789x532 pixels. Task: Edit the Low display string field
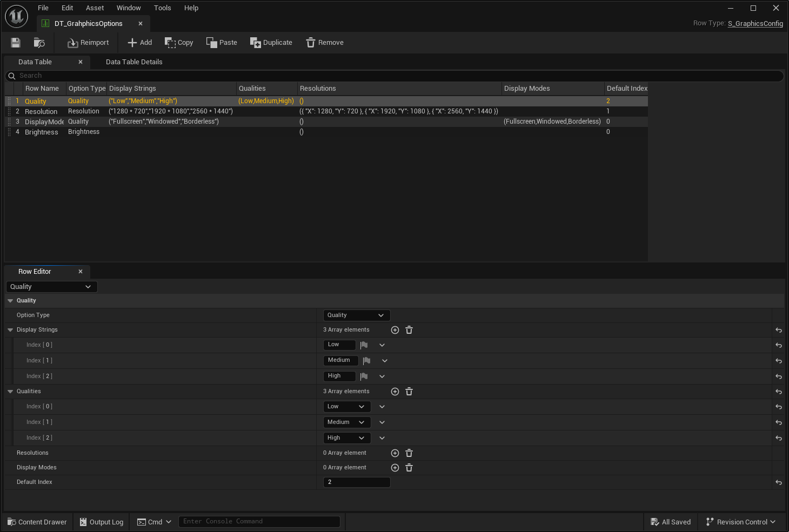pos(339,345)
